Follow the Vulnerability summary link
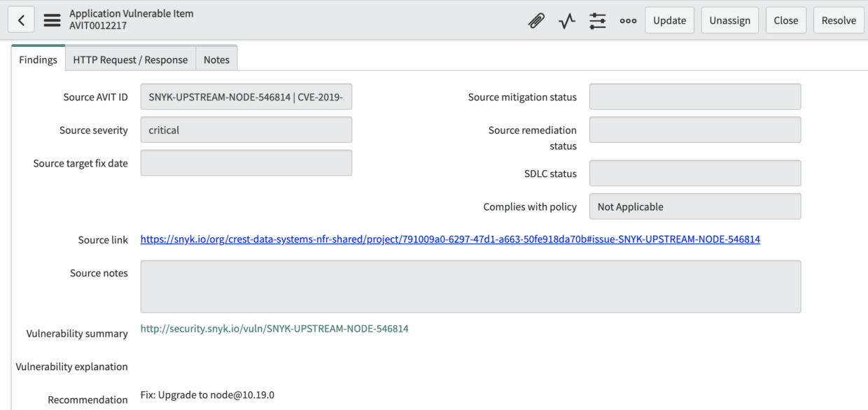The height and width of the screenshot is (410, 868). [x=274, y=328]
